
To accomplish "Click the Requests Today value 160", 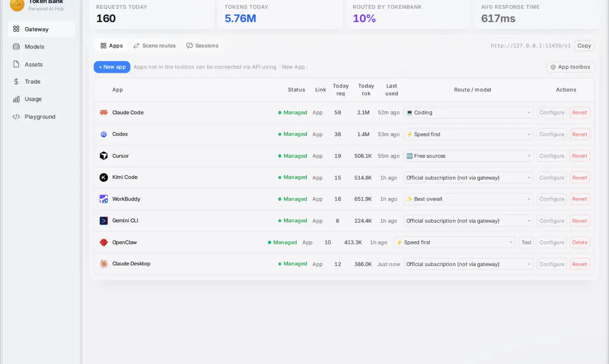I will tap(106, 19).
